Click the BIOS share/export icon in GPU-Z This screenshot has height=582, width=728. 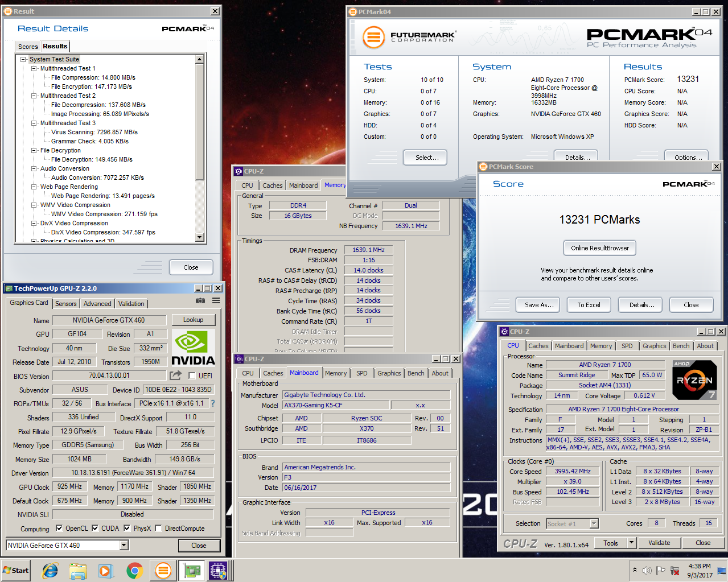point(175,375)
